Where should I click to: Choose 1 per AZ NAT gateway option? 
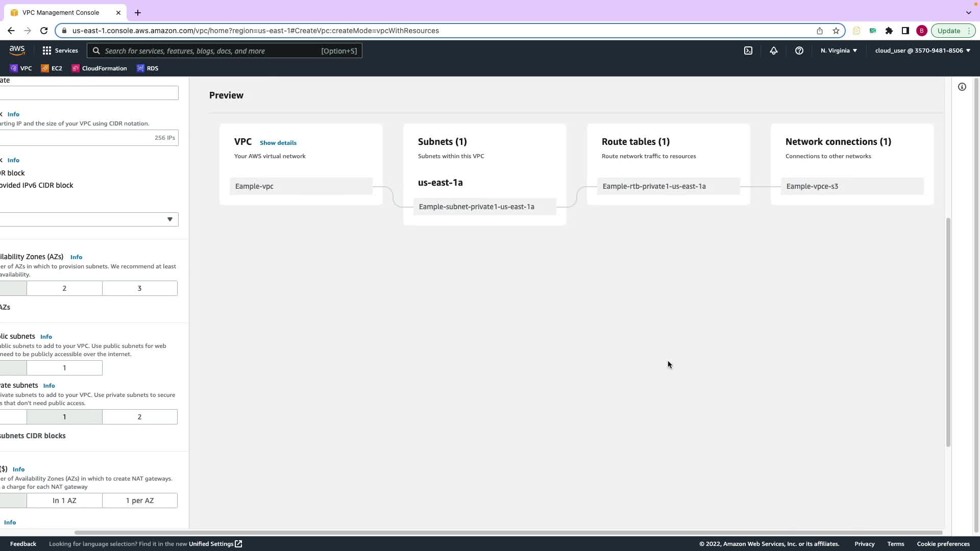139,500
